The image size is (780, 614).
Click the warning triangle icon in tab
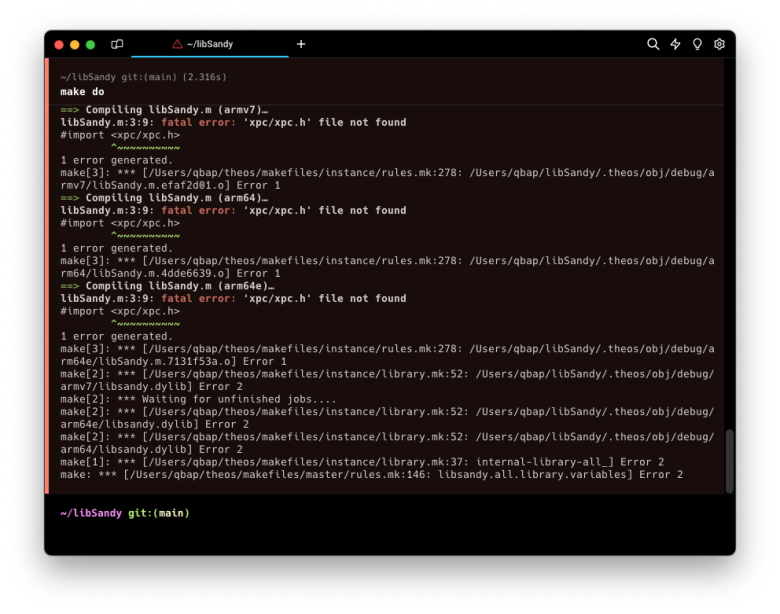tap(177, 44)
